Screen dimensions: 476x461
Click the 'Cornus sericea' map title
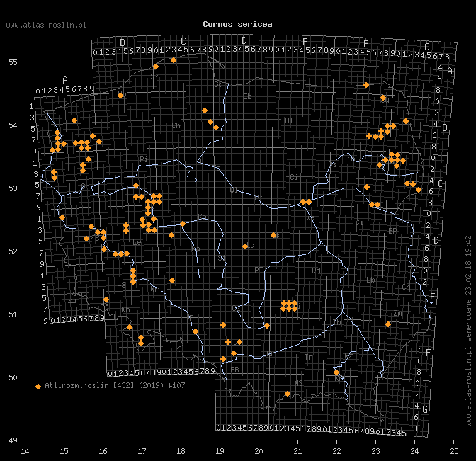[237, 24]
